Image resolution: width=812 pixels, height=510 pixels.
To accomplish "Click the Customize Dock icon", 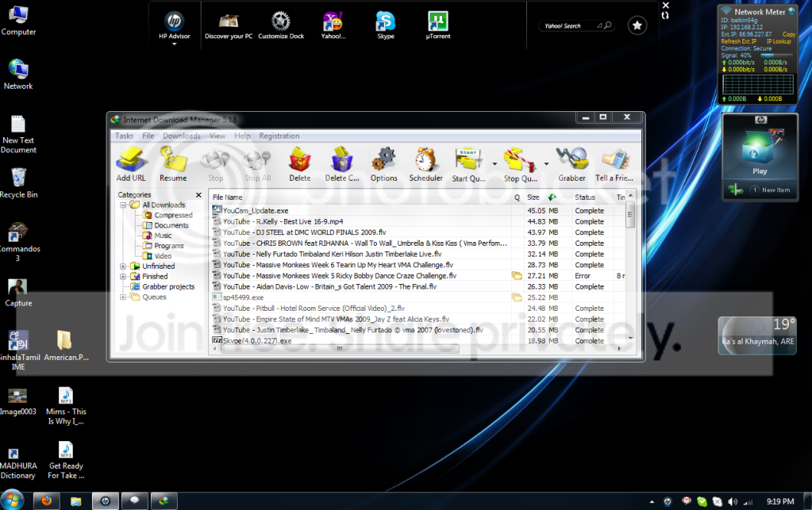I will point(281,26).
